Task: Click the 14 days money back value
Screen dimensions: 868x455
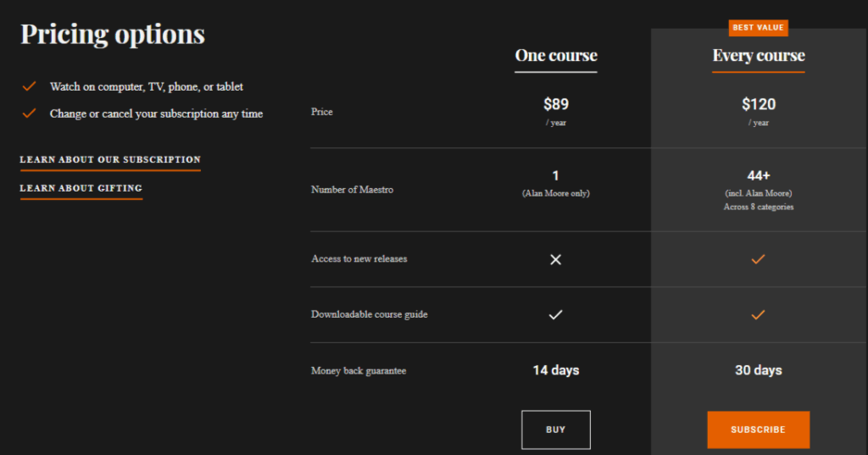Action: 556,370
